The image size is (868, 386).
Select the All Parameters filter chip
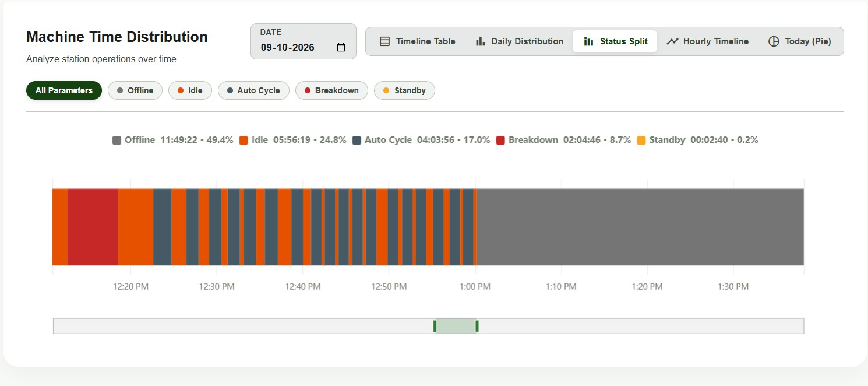(x=64, y=90)
